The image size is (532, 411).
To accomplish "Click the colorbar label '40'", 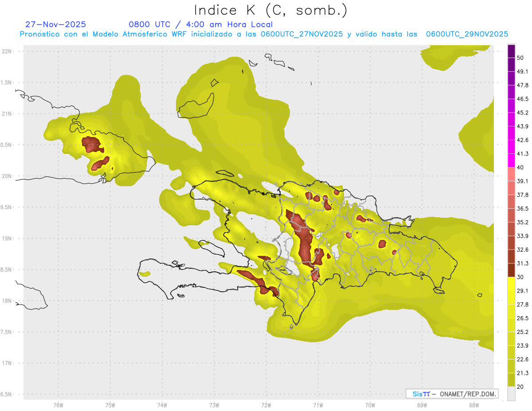I will (x=520, y=168).
